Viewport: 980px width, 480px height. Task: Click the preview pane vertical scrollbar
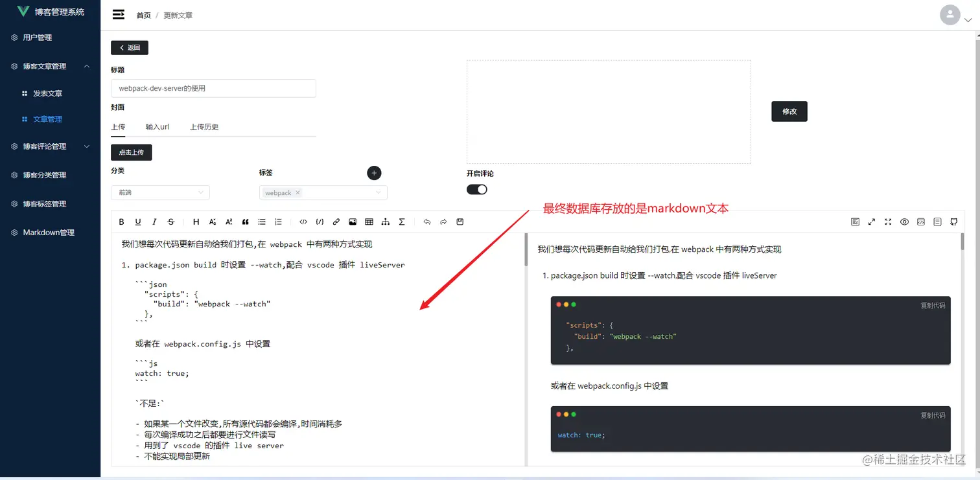pyautogui.click(x=962, y=242)
